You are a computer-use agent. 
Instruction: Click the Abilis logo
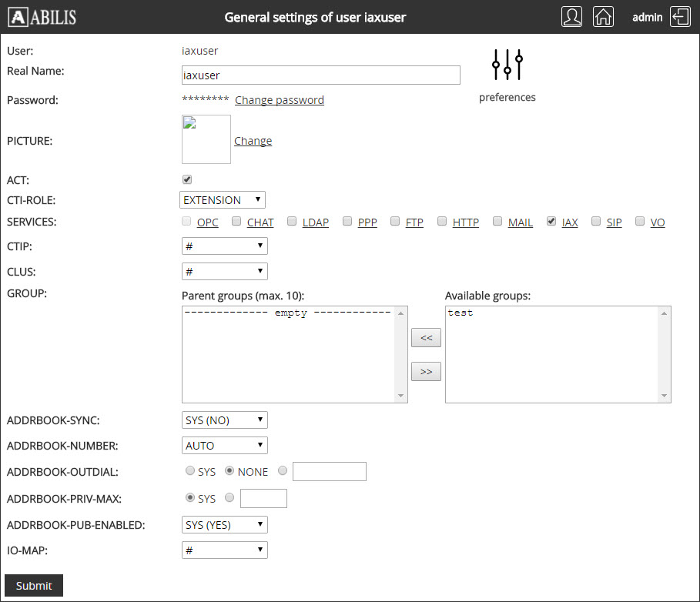click(x=45, y=17)
